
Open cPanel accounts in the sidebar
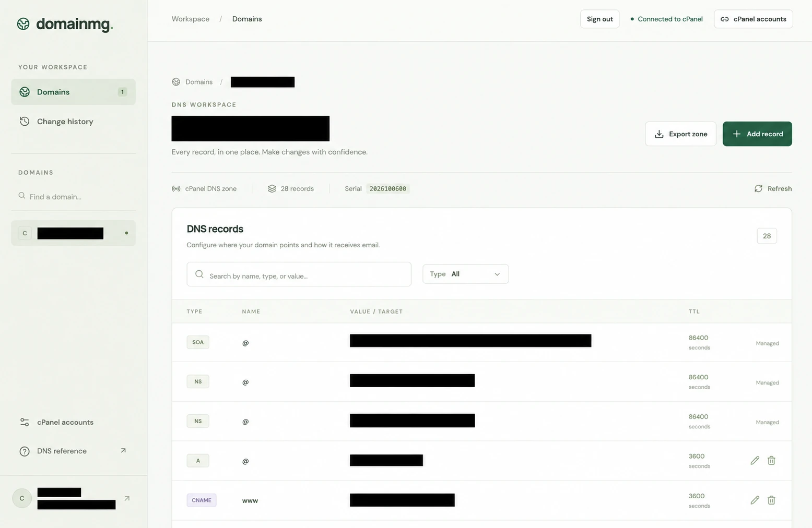click(x=73, y=422)
